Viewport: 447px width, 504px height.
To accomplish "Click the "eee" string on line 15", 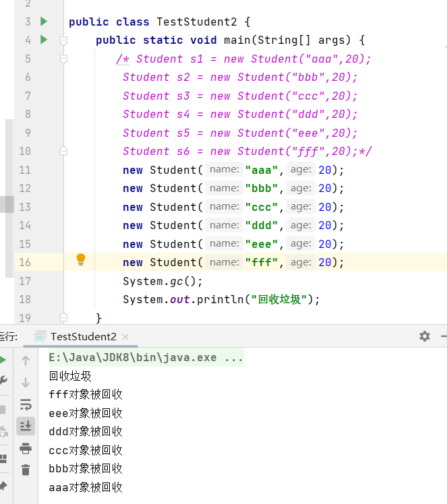I will click(261, 244).
